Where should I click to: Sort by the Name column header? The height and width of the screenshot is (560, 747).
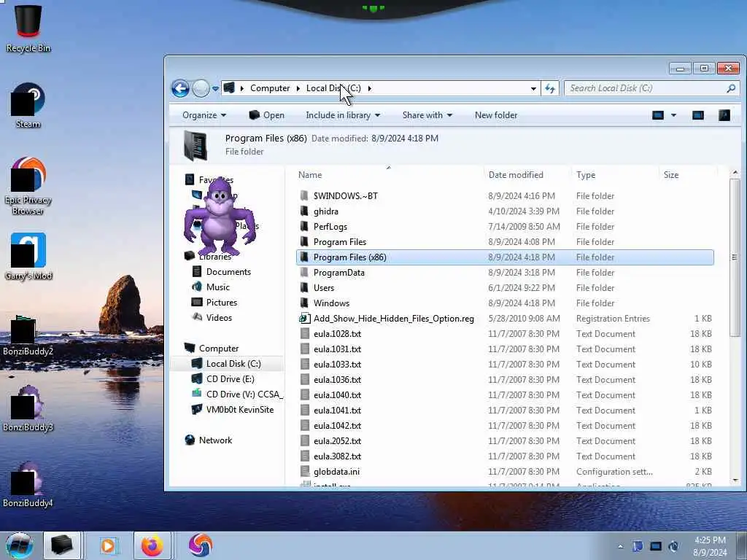[309, 175]
